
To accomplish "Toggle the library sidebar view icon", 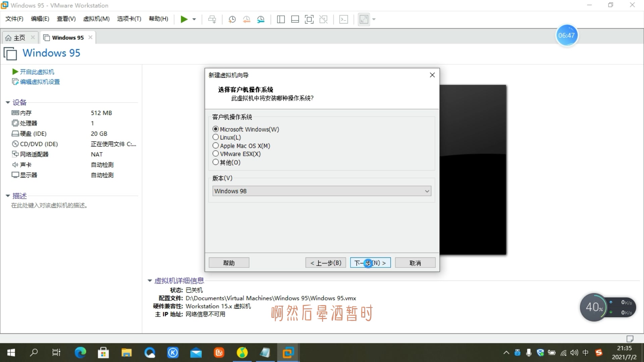I will click(x=281, y=19).
